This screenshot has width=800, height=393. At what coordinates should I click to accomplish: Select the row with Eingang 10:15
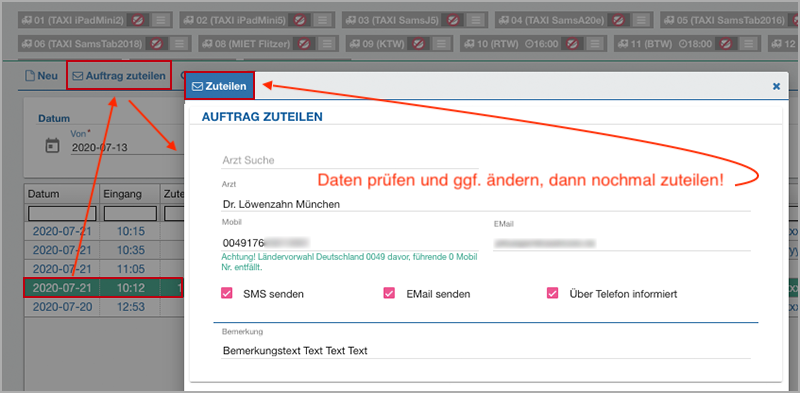(104, 231)
